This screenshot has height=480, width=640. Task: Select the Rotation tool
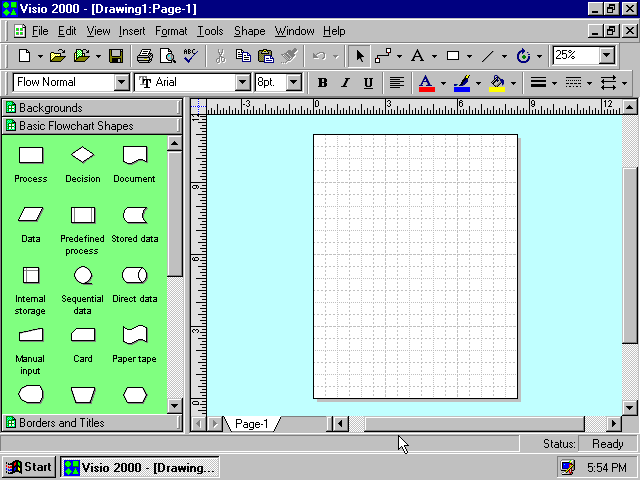tap(523, 56)
